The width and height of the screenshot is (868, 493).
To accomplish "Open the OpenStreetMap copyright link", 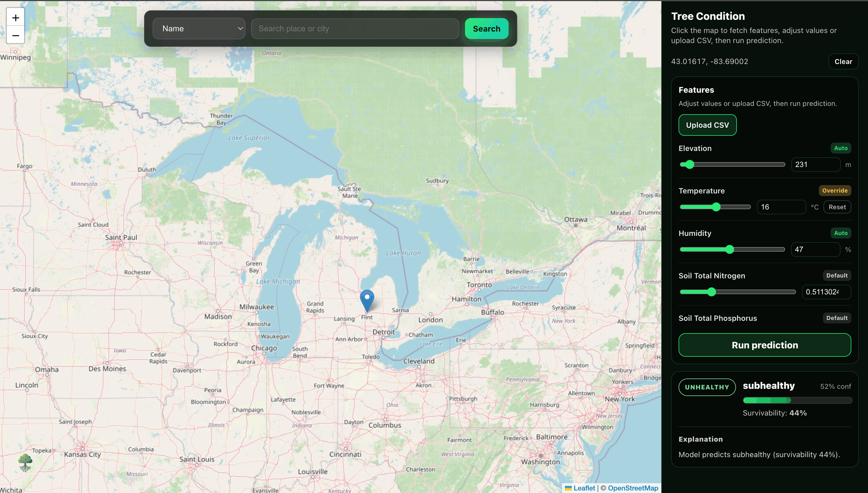I will coord(633,488).
